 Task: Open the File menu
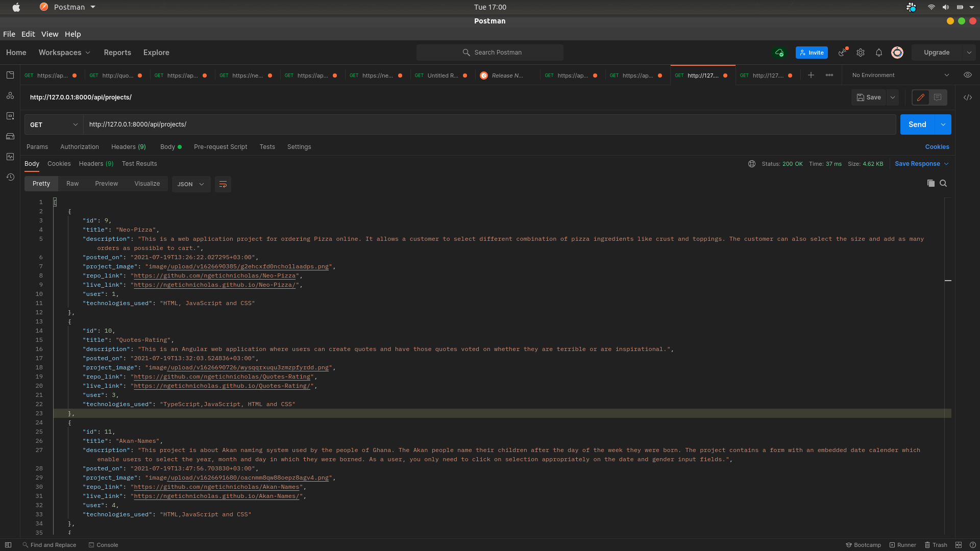9,34
